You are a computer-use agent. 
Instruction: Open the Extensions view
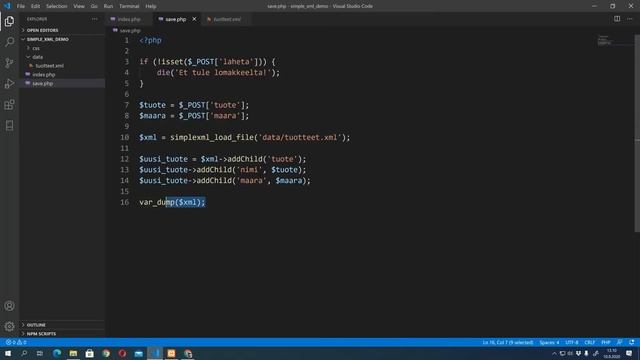click(x=9, y=104)
